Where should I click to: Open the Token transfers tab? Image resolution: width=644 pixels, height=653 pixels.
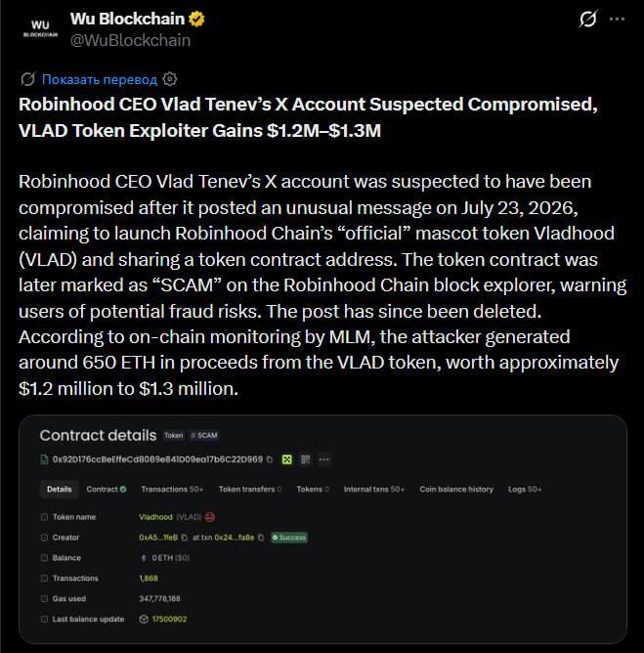(250, 489)
